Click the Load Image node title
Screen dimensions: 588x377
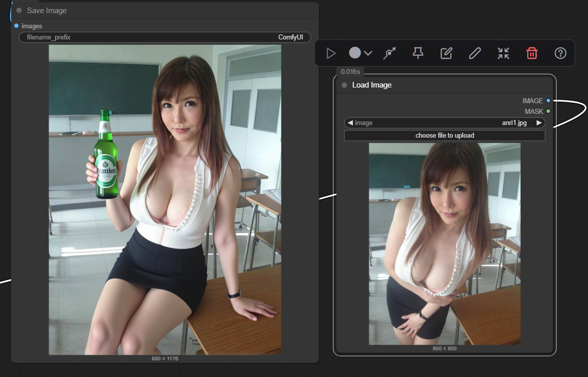coord(372,85)
